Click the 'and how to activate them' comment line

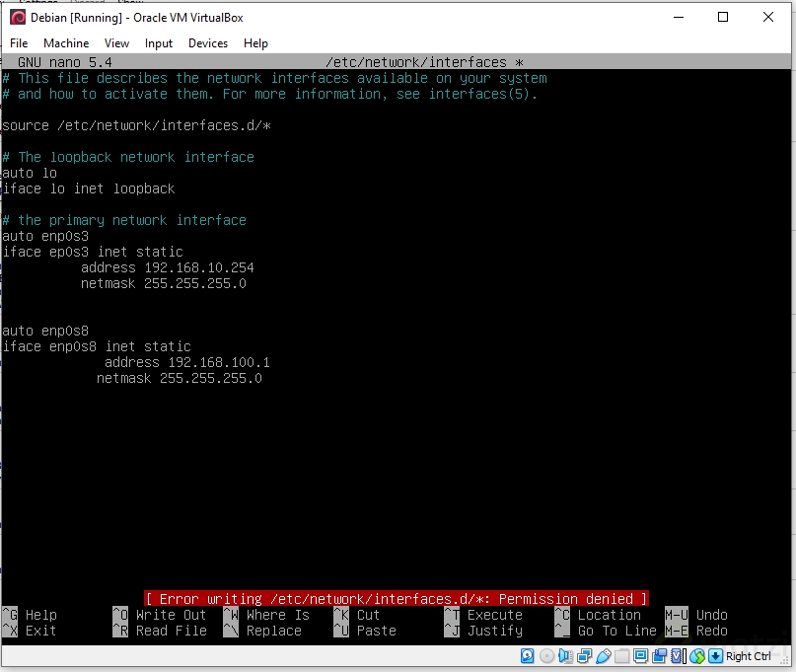270,94
